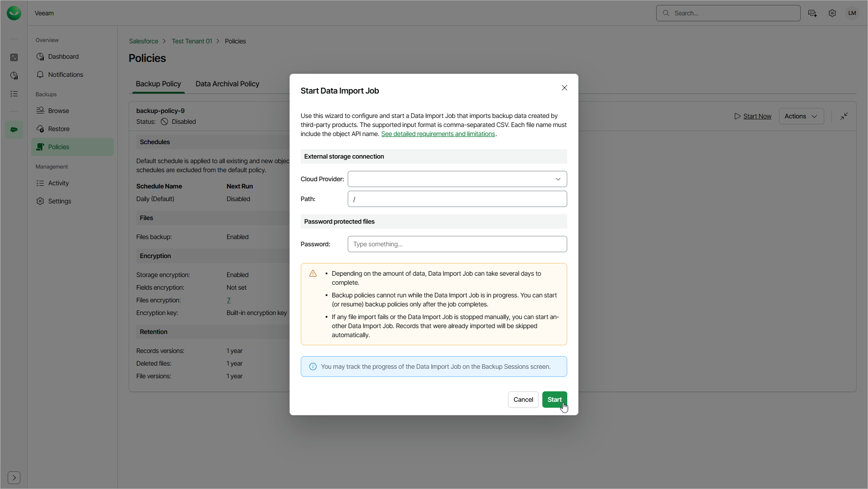Click the info circle icon
This screenshot has width=868, height=489.
[313, 367]
